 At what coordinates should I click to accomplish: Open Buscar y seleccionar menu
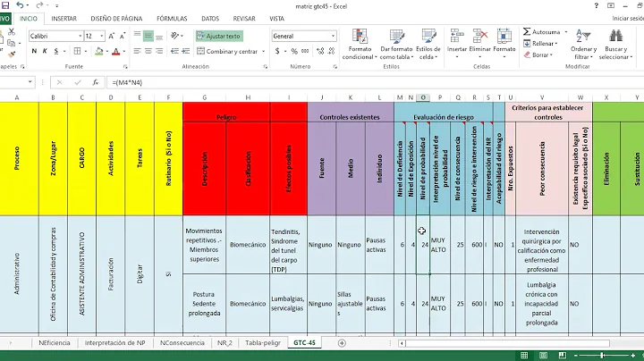[x=614, y=45]
